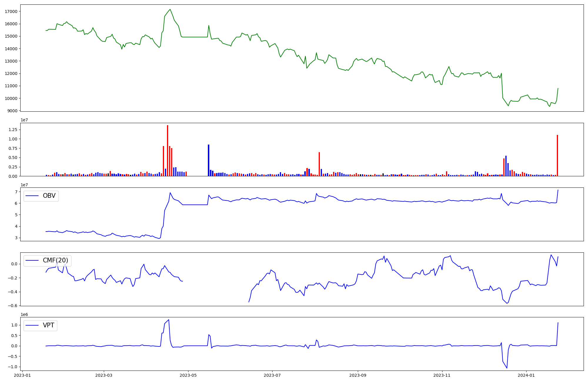Viewport: 588px width, 382px height.
Task: Click the VPT lowest dip in December
Action: (507, 368)
